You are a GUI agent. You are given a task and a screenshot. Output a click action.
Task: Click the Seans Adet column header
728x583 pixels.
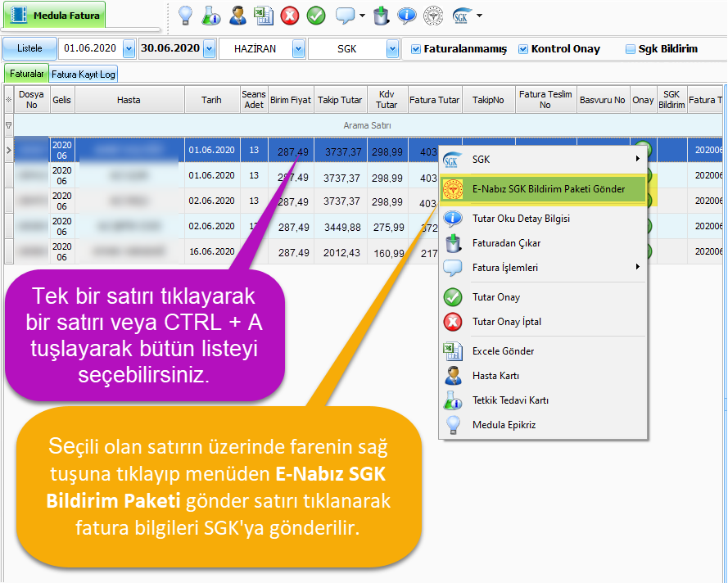[254, 99]
